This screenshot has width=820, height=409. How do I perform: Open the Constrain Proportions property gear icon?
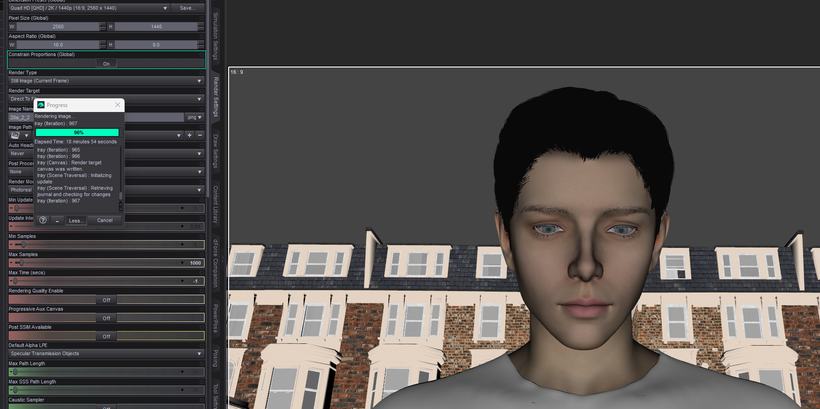click(x=202, y=54)
